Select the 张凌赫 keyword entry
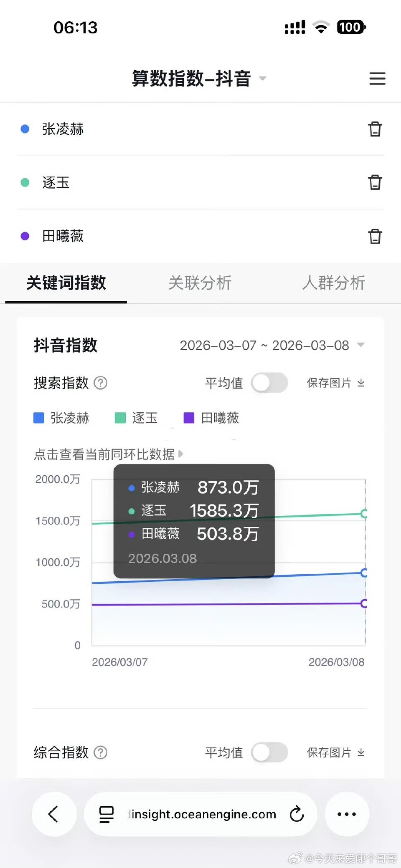Screen dimensions: 401x868 (63, 129)
